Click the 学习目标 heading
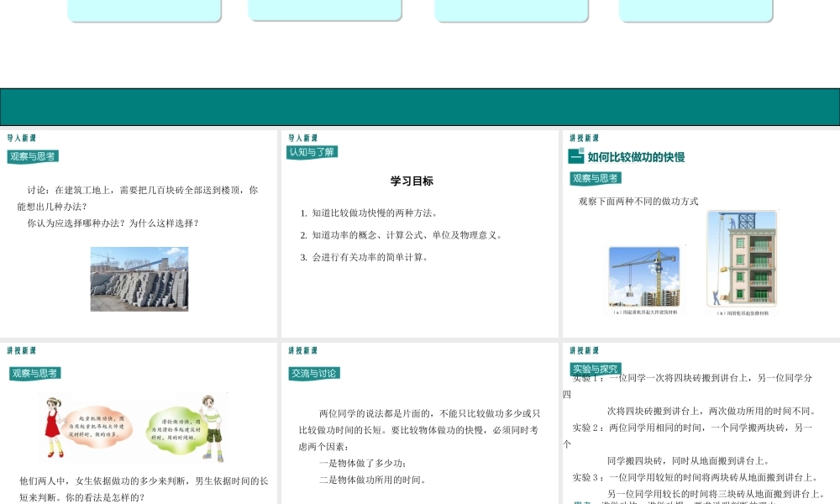This screenshot has width=840, height=504. 412,181
